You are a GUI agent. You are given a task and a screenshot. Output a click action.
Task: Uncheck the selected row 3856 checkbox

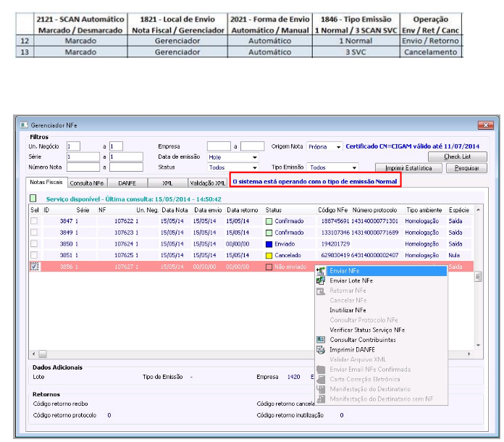[34, 267]
